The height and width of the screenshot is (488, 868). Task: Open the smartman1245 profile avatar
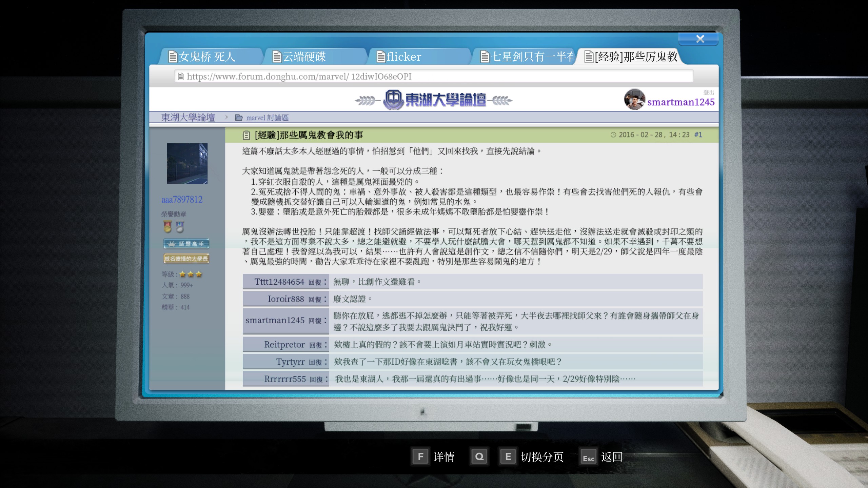(634, 100)
